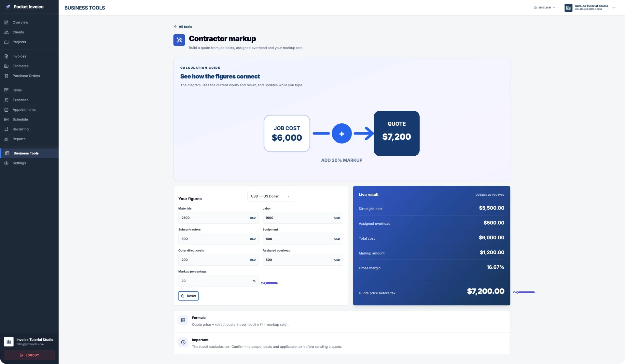Click the JOB COST $6,000 diagram box
The image size is (625, 364).
click(x=287, y=133)
